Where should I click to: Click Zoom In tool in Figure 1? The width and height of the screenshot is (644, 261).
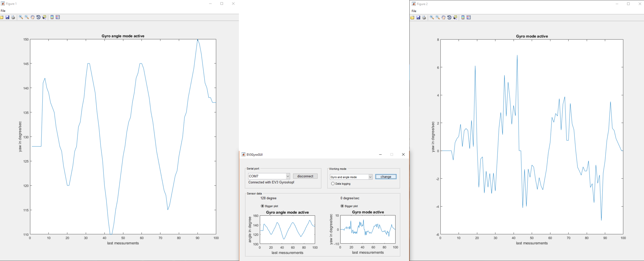(x=21, y=17)
